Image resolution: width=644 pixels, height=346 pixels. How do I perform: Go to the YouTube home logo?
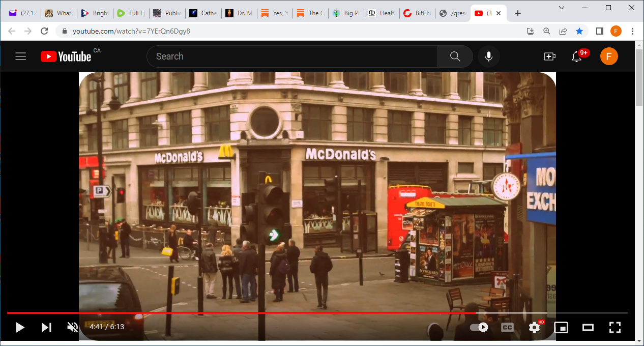click(x=66, y=56)
